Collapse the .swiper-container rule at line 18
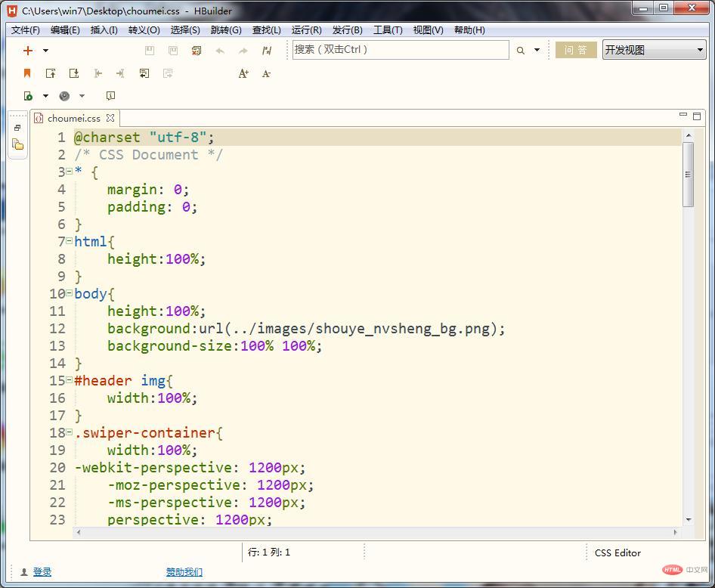Image resolution: width=715 pixels, height=588 pixels. 69,432
